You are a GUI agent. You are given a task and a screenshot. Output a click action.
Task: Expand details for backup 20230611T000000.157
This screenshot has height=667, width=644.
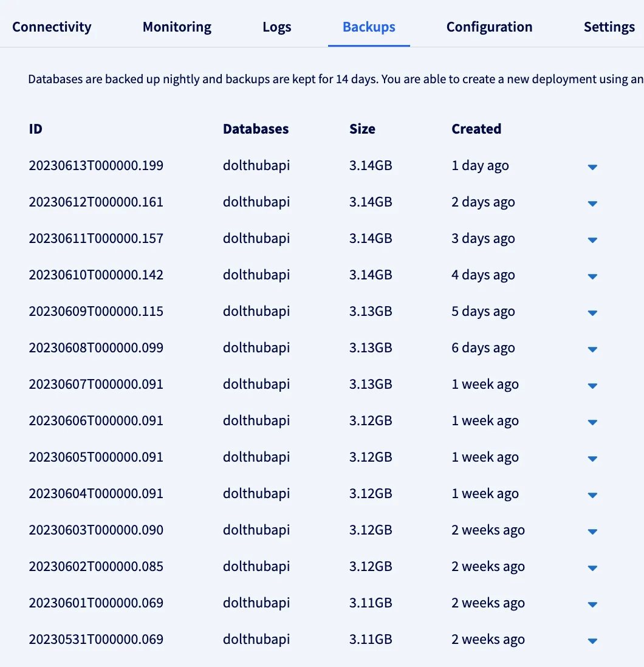point(592,239)
